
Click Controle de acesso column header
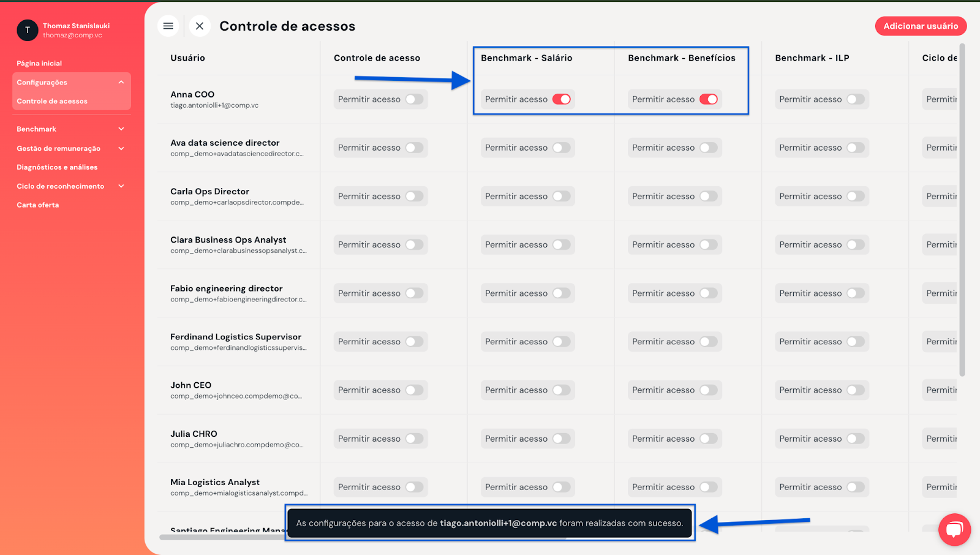point(377,58)
